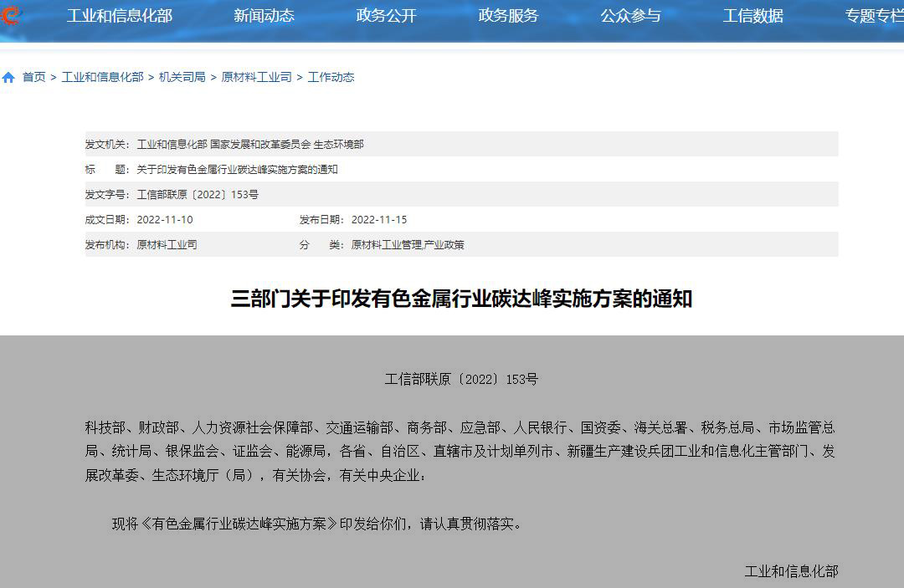Viewport: 904px width, 588px height.
Task: Open the 原材料工业司 breadcrumb link
Action: pyautogui.click(x=256, y=77)
